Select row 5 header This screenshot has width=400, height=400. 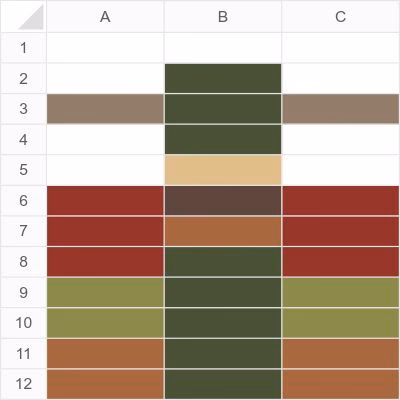[23, 170]
